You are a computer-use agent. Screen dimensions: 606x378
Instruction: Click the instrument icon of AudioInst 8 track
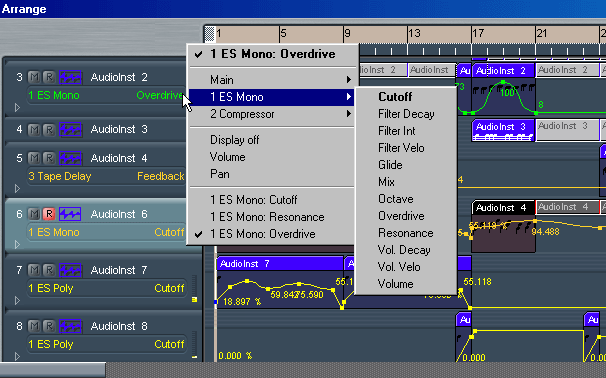click(70, 326)
